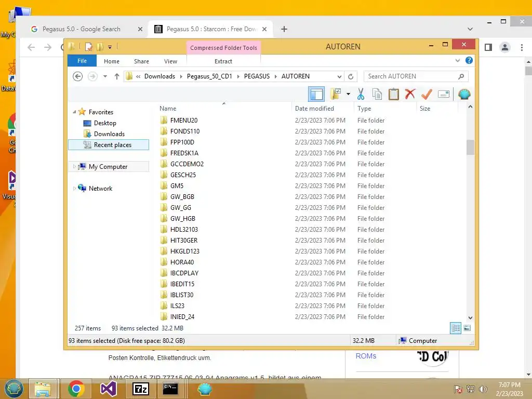Open the Share ribbon tab

point(141,61)
